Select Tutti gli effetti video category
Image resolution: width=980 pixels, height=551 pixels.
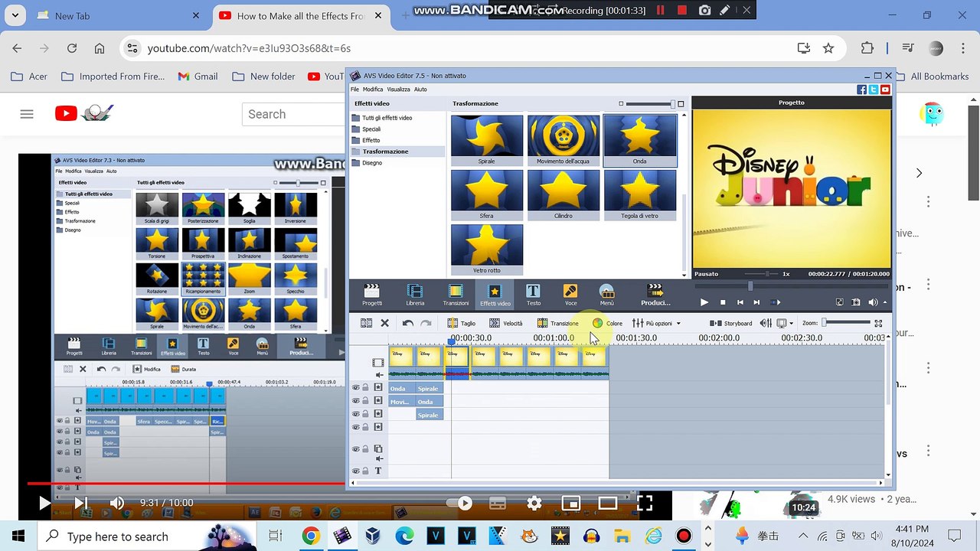(x=387, y=118)
